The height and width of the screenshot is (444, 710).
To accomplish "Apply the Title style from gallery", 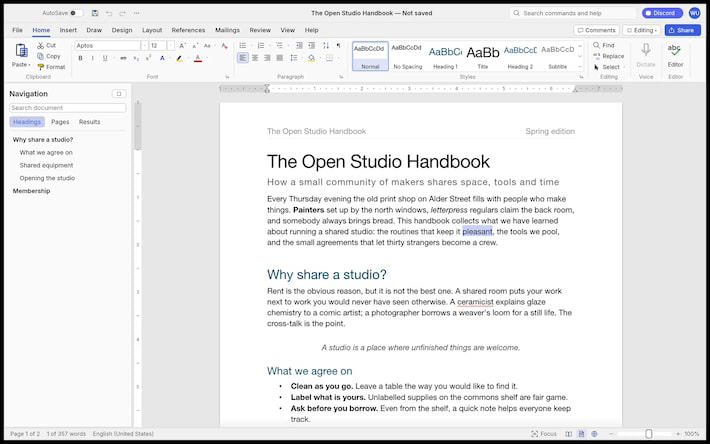I will pos(483,57).
